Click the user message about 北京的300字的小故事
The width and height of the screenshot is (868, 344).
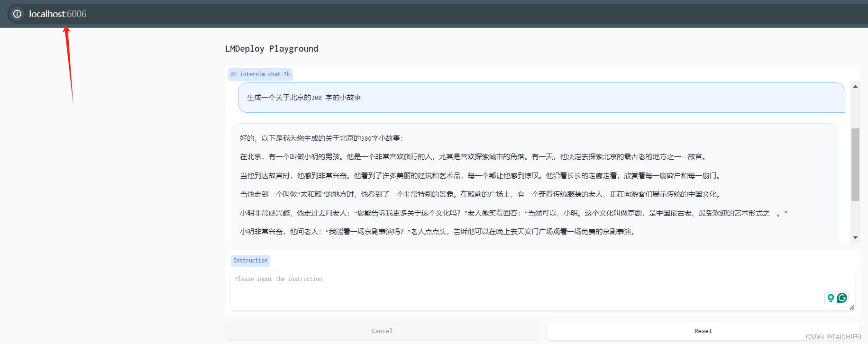541,98
